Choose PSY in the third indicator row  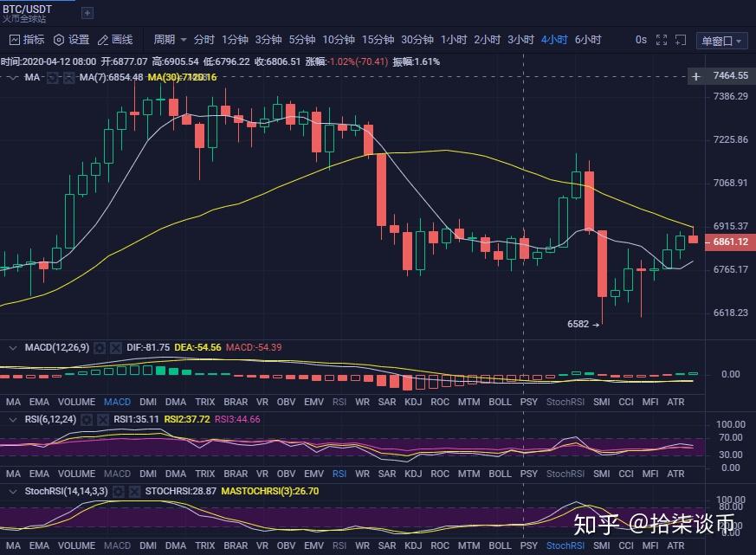pyautogui.click(x=529, y=545)
